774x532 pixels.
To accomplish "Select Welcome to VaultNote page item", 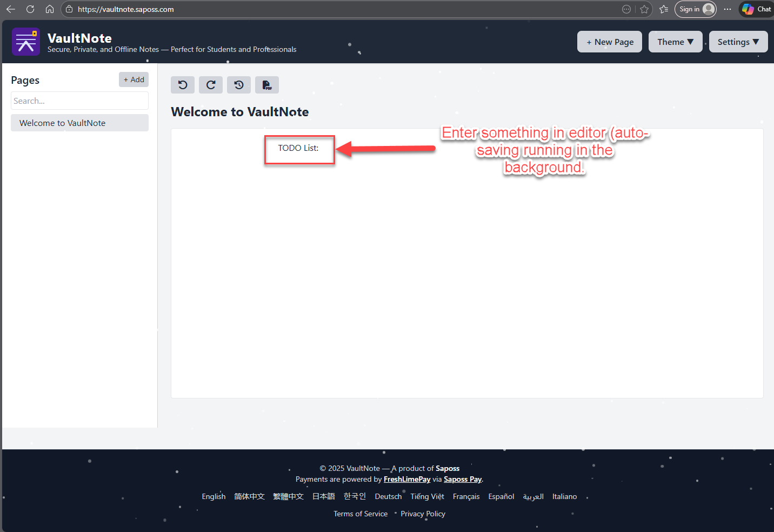I will click(x=79, y=123).
